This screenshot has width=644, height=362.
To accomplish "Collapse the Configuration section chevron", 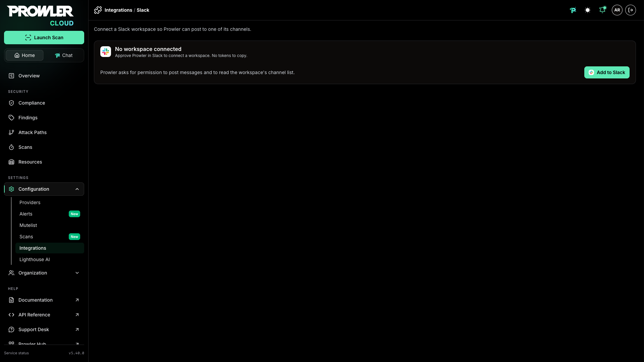I will (77, 189).
